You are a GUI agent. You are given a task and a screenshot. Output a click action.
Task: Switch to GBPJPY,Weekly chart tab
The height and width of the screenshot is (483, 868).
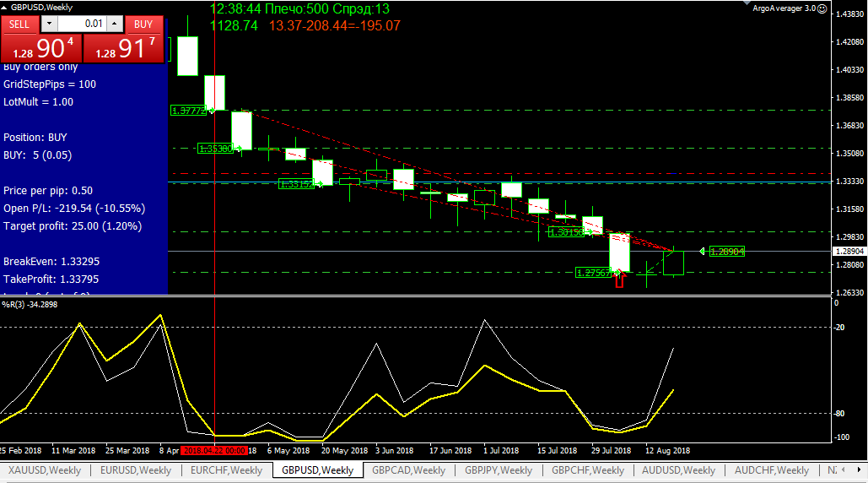pos(499,470)
